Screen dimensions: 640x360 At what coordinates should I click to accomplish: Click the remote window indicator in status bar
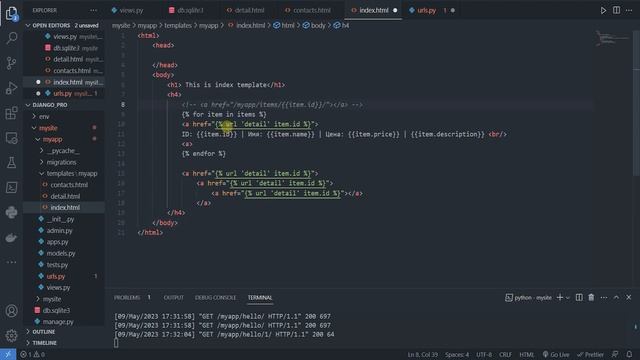8,354
